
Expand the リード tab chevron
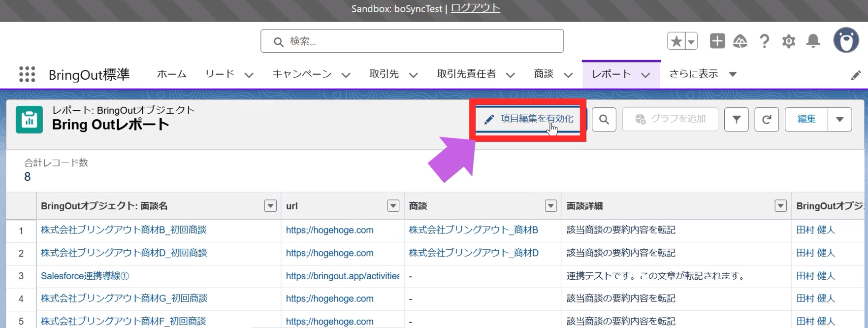[249, 75]
